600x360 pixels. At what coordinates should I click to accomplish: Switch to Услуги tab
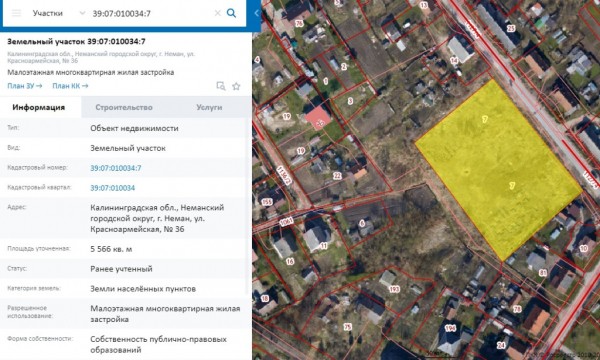pyautogui.click(x=209, y=108)
